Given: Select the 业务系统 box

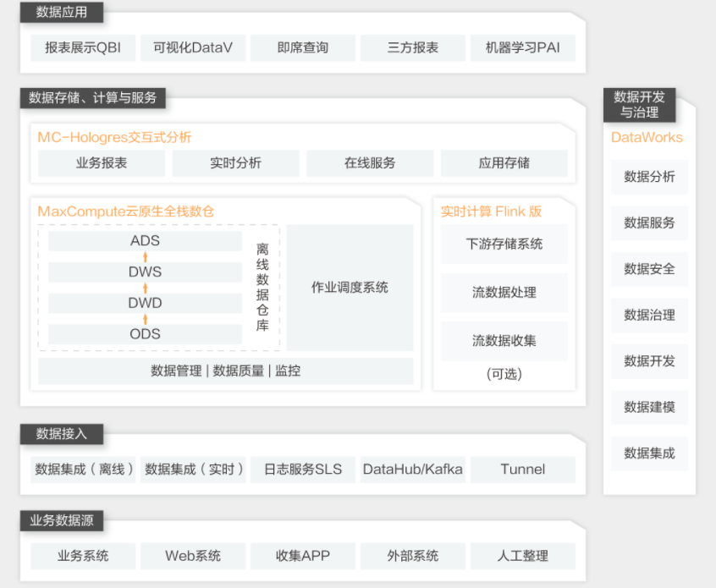Looking at the screenshot, I should [83, 556].
